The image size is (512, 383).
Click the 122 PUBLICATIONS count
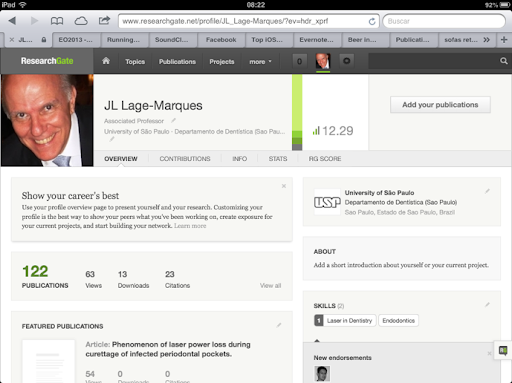click(45, 276)
